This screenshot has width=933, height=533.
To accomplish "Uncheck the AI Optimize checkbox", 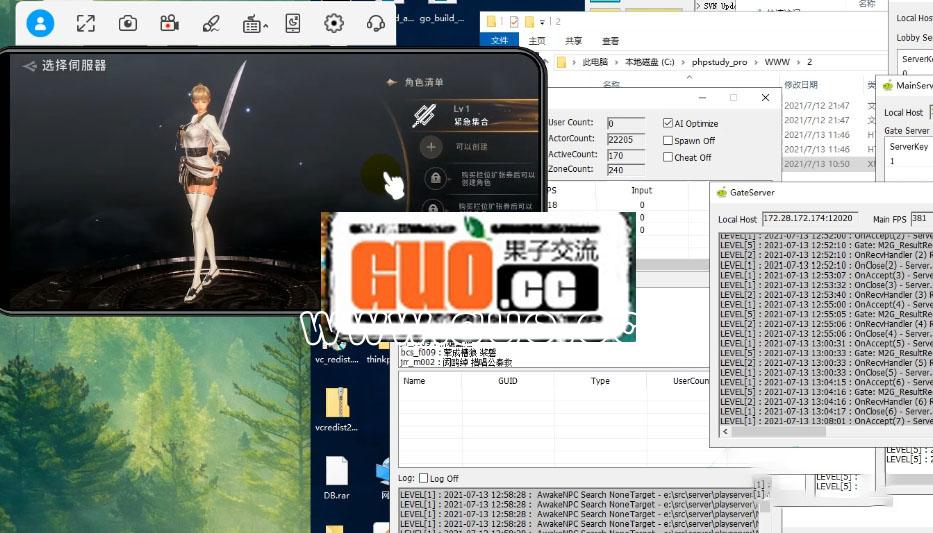I will click(668, 123).
